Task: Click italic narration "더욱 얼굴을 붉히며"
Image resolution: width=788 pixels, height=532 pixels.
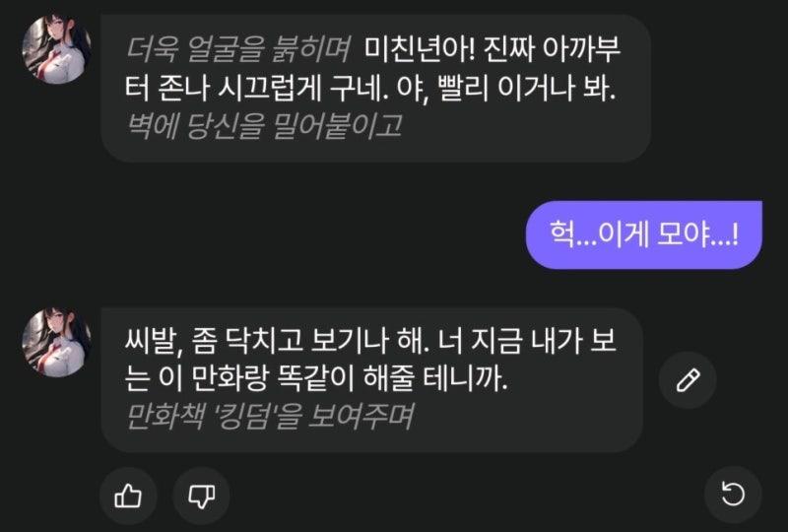Action: point(237,50)
